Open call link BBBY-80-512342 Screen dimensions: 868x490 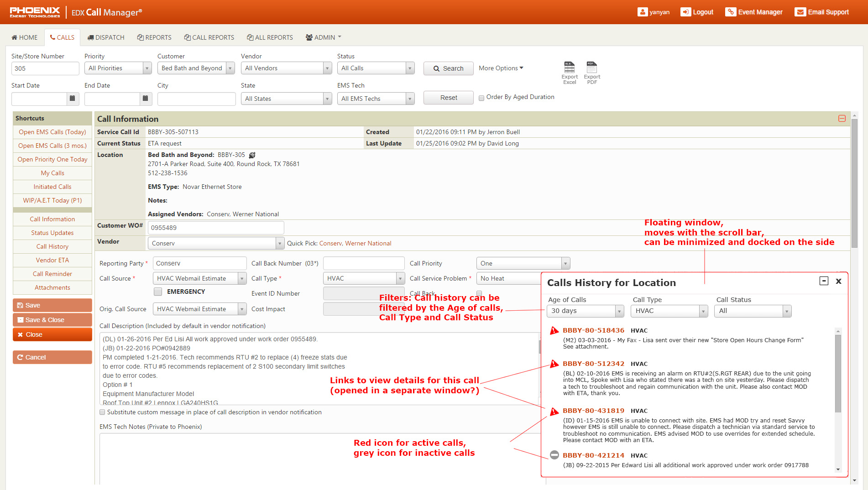(593, 364)
